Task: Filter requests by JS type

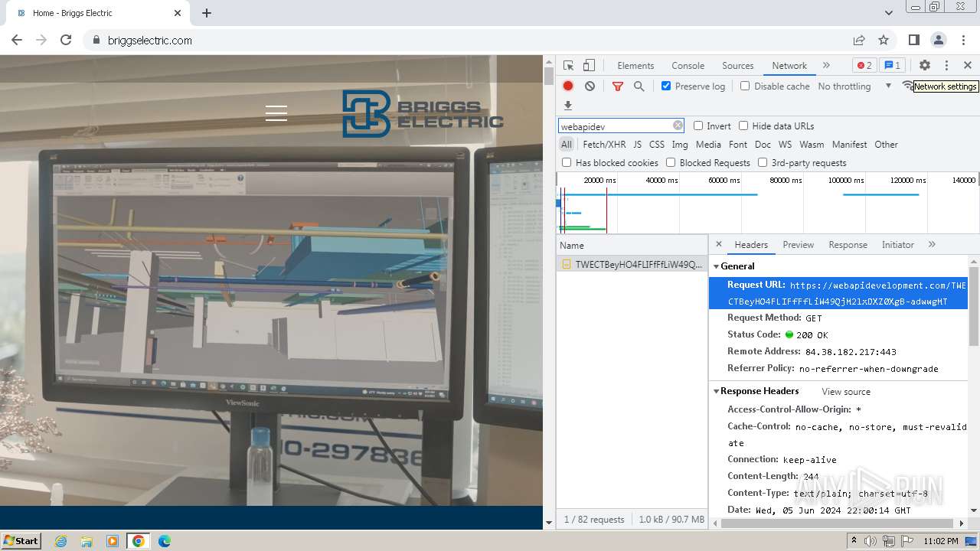Action: click(x=637, y=145)
